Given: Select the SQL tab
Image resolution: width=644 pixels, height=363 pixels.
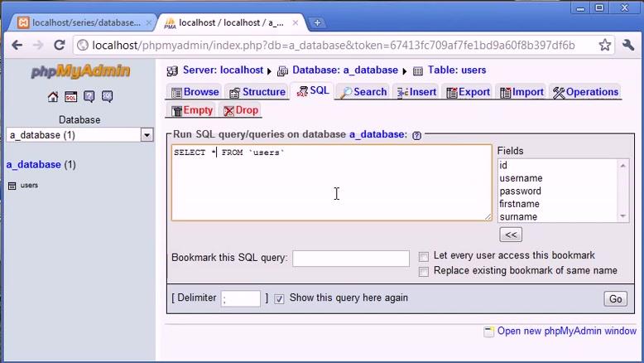Looking at the screenshot, I should pyautogui.click(x=313, y=91).
